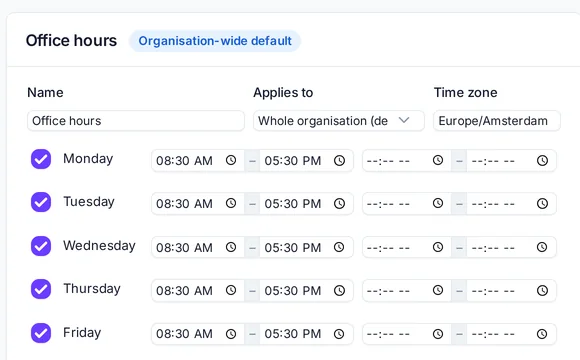
Task: Click clock icon of Monday second start time
Action: point(438,160)
